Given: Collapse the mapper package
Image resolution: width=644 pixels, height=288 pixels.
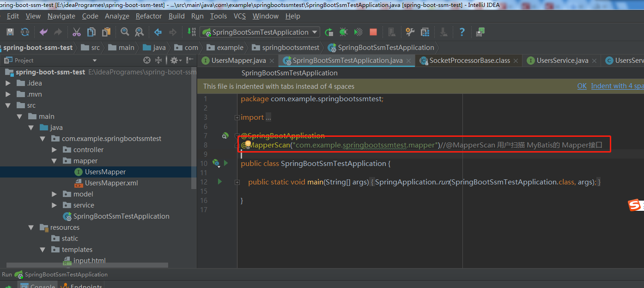Looking at the screenshot, I should pos(54,161).
